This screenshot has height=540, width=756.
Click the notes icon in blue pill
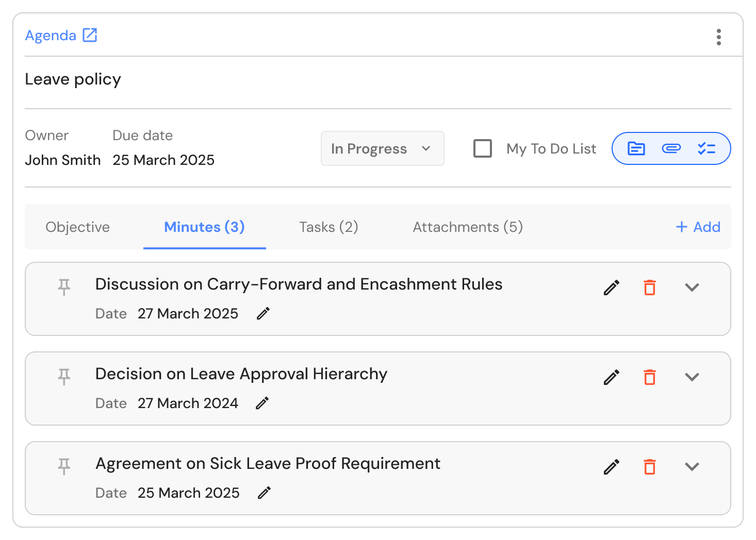click(636, 148)
